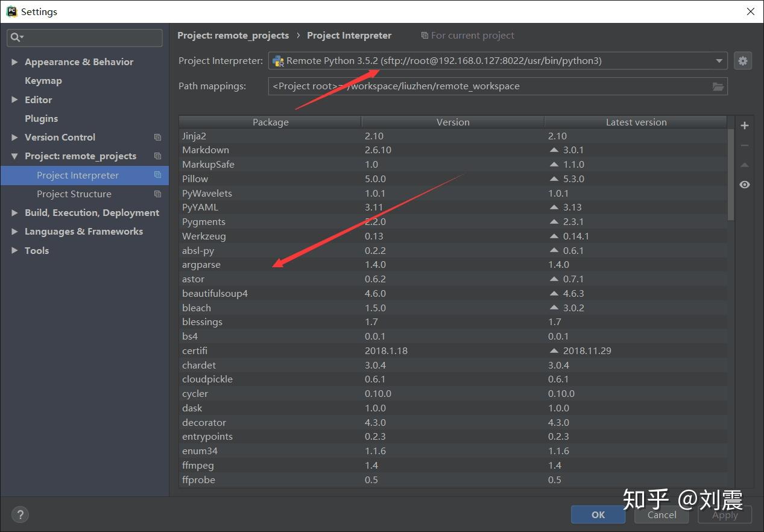Confirm settings with the OK button
The height and width of the screenshot is (532, 764).
tap(598, 515)
